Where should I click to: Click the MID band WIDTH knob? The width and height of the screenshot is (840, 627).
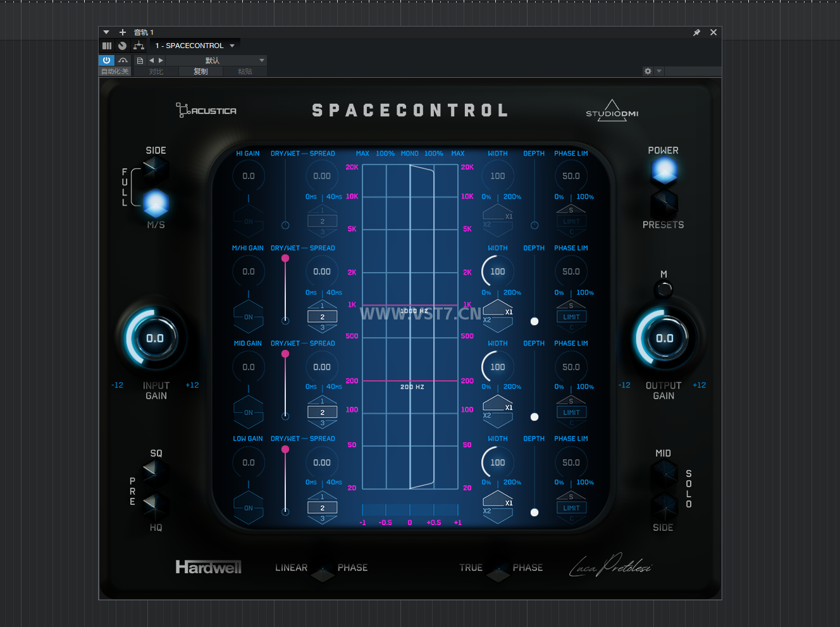(x=498, y=367)
